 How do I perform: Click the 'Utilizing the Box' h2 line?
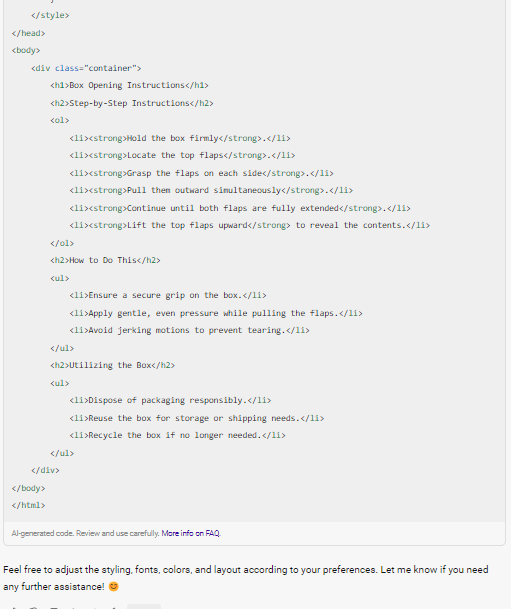tap(113, 365)
